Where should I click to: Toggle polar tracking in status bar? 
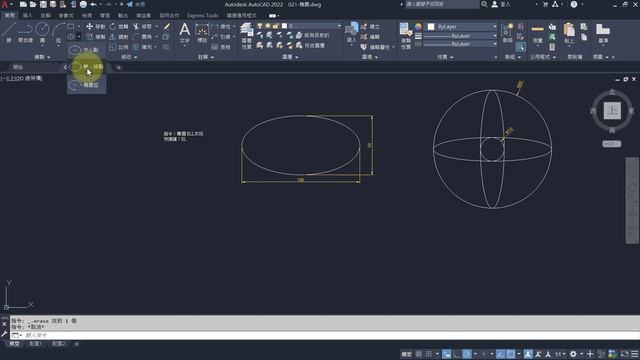tap(467, 354)
